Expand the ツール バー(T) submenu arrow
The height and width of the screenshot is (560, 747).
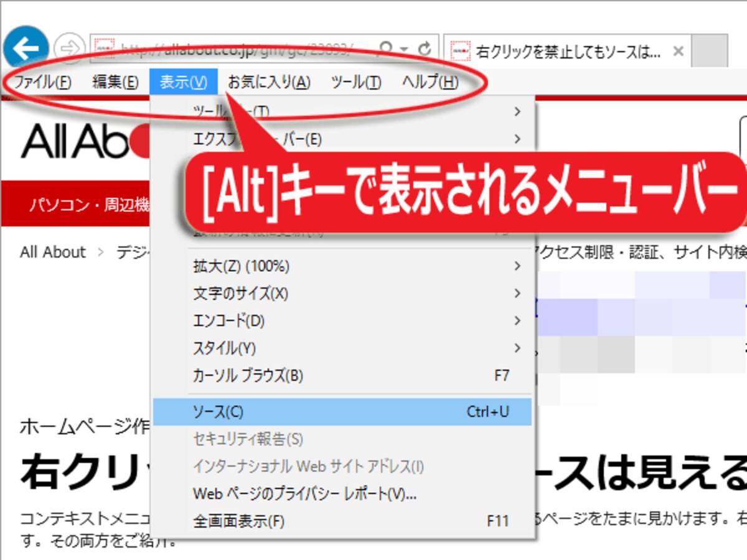[x=517, y=112]
